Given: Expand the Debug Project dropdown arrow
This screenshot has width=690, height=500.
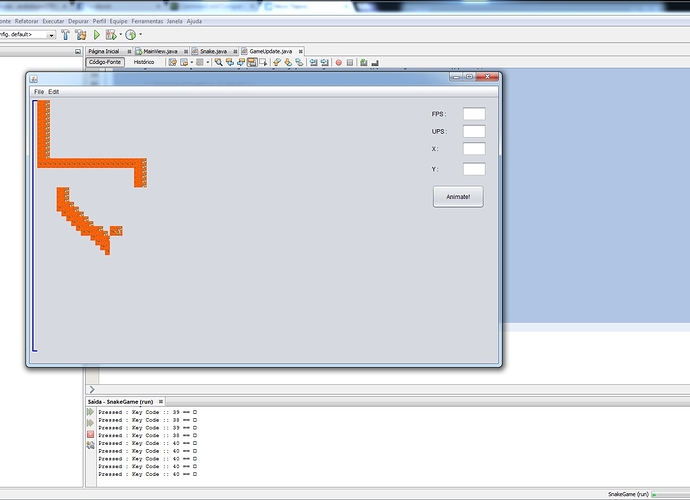Looking at the screenshot, I should pyautogui.click(x=121, y=34).
